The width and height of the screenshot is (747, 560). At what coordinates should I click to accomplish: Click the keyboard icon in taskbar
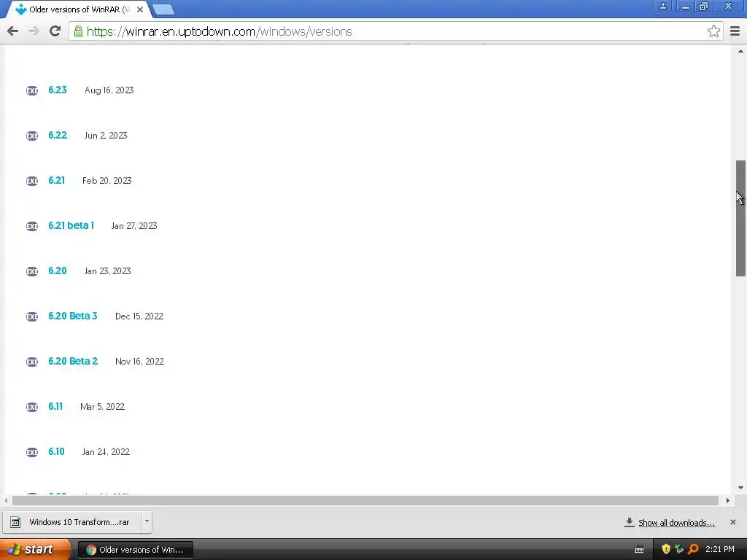(x=639, y=550)
